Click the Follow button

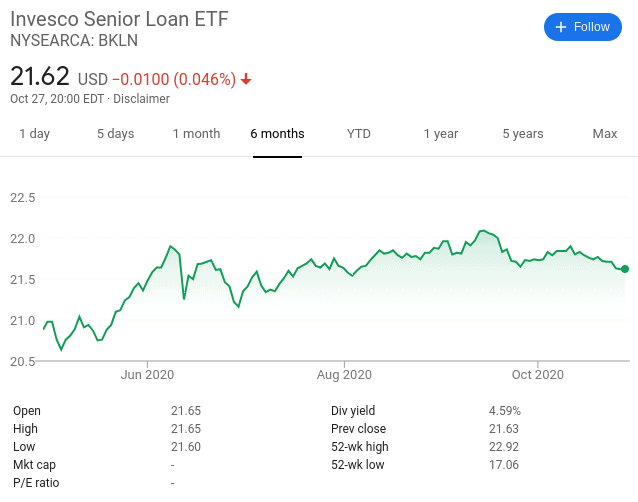(x=582, y=27)
